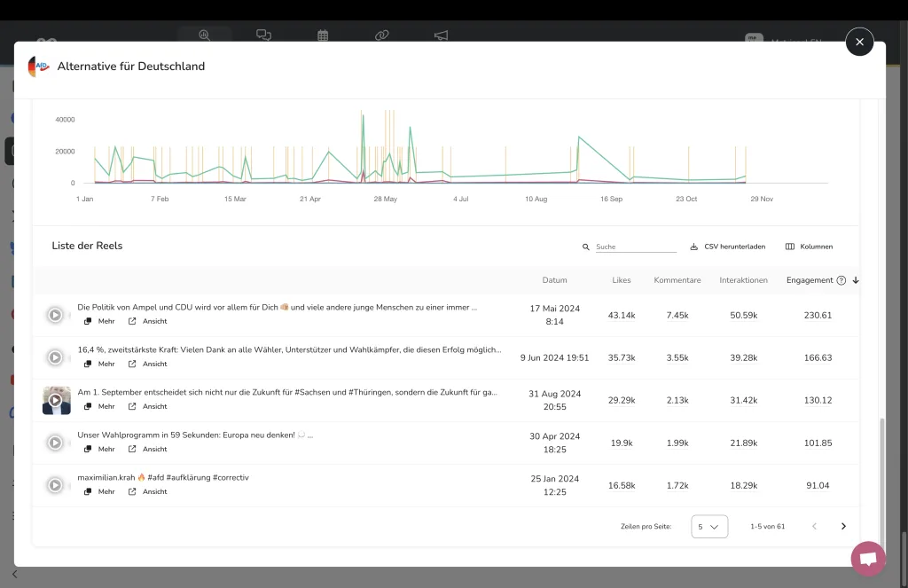Collapse the sidebar with the bottom-left chevron
This screenshot has width=908, height=588.
pyautogui.click(x=15, y=574)
